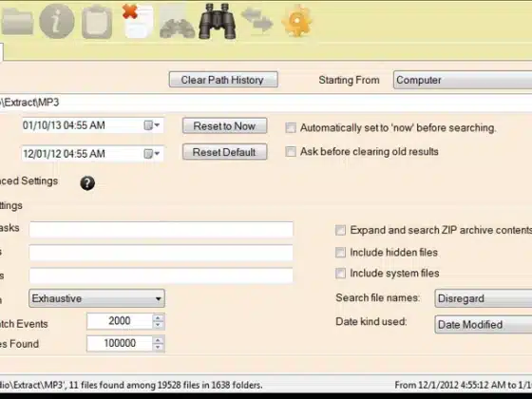Click the 'Search file names:' label
The height and width of the screenshot is (399, 532).
pyautogui.click(x=378, y=298)
